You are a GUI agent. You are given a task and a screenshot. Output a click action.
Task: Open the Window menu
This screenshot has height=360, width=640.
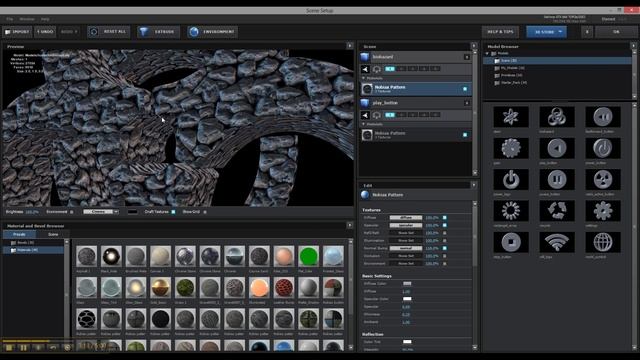point(27,19)
